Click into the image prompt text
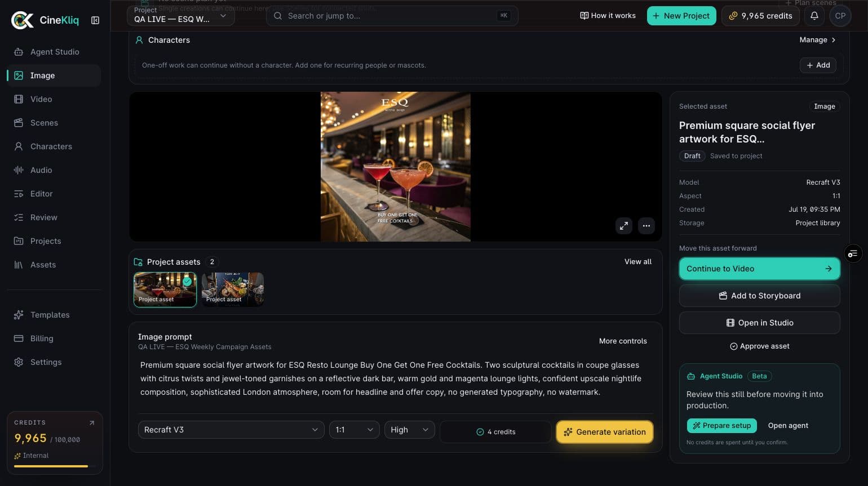The image size is (868, 486). (396, 378)
